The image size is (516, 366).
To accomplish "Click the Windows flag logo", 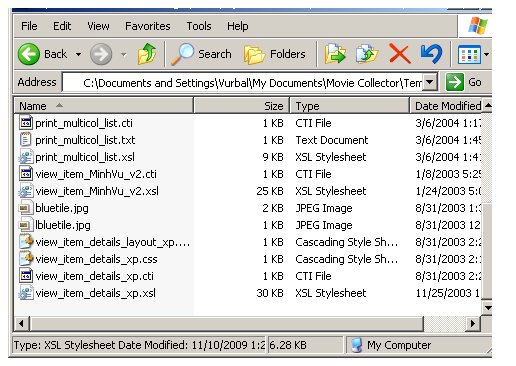I will 477,25.
